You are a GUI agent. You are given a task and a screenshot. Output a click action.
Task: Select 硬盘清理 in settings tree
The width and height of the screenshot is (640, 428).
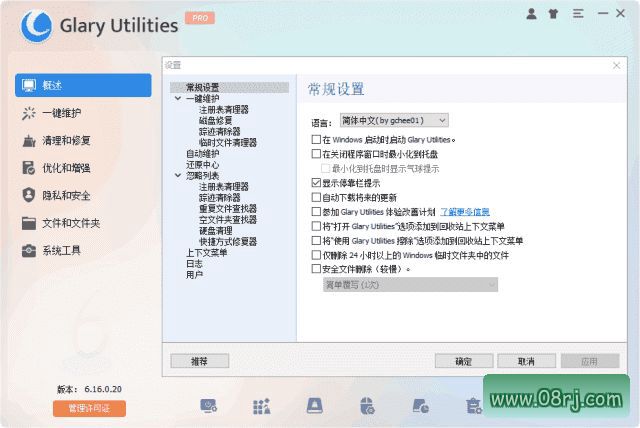point(216,231)
